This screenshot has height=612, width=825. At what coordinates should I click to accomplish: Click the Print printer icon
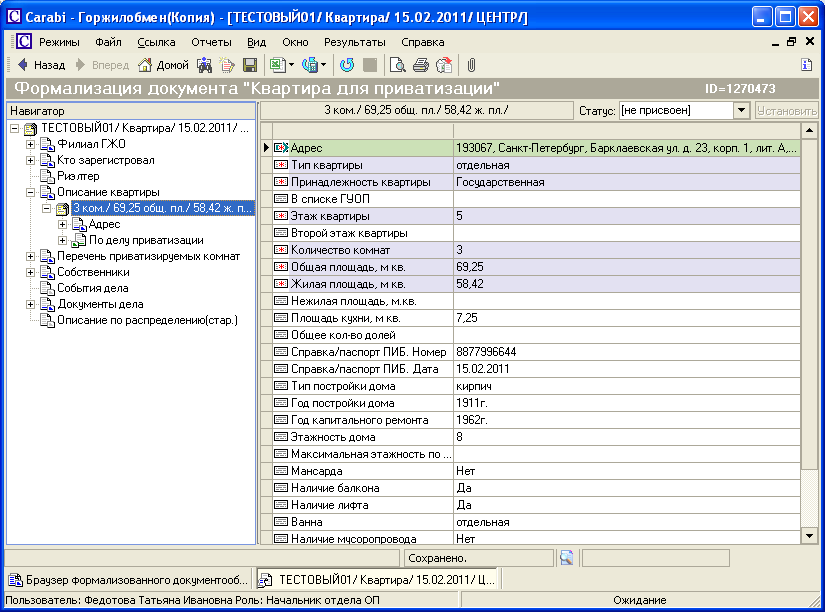(x=421, y=65)
